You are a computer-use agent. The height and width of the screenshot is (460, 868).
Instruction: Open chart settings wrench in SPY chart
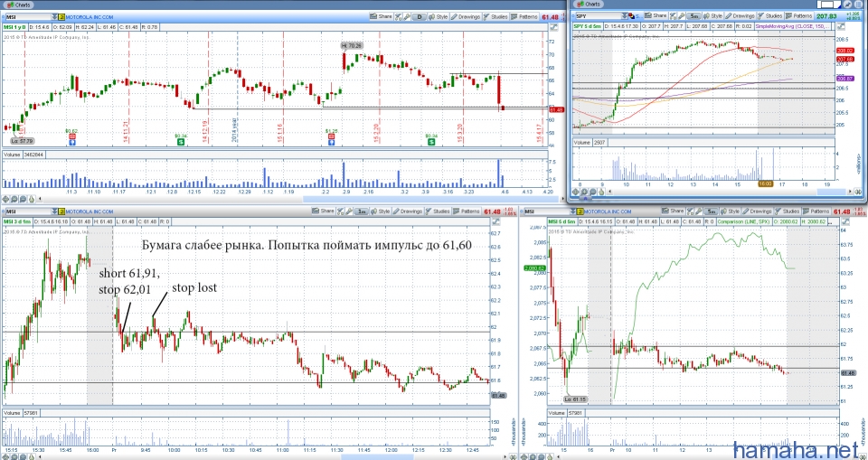pyautogui.click(x=681, y=16)
